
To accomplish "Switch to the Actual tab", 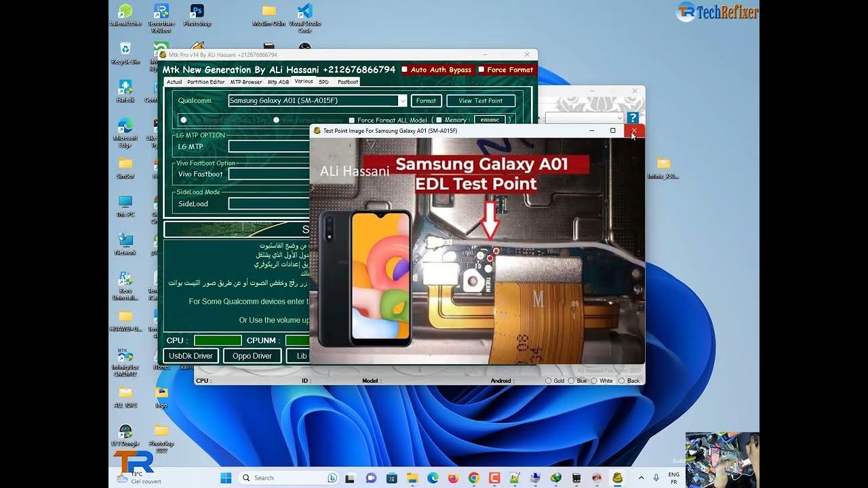I will tap(174, 82).
